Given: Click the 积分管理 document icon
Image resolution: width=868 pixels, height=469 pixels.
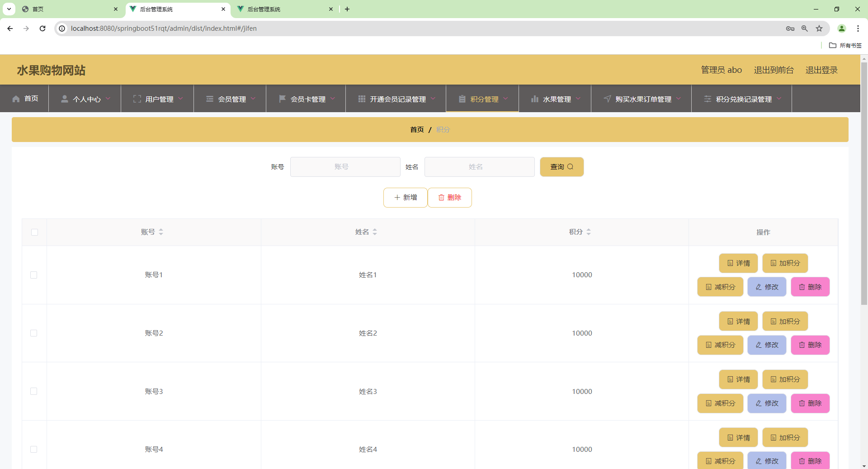Looking at the screenshot, I should [462, 99].
